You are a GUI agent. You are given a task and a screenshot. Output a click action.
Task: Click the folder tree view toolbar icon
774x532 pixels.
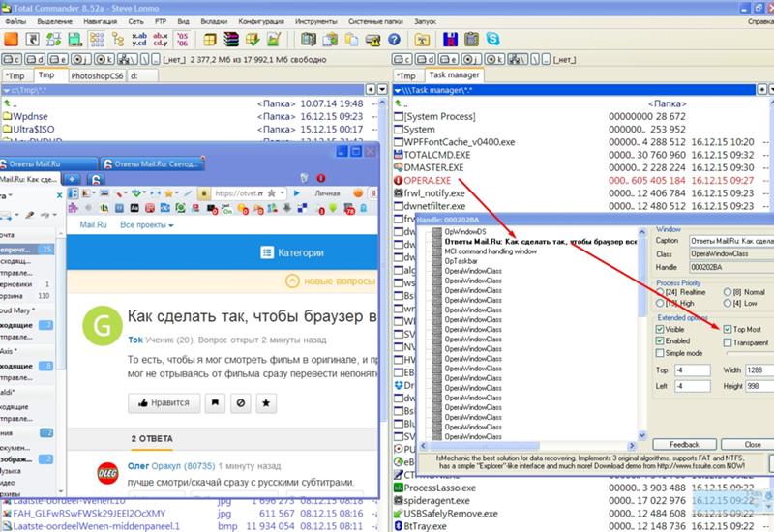117,39
